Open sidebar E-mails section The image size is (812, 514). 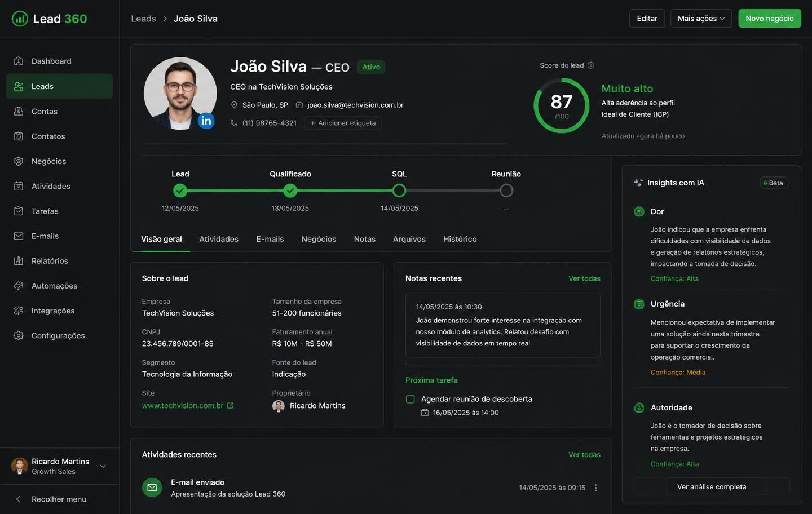[x=59, y=236]
